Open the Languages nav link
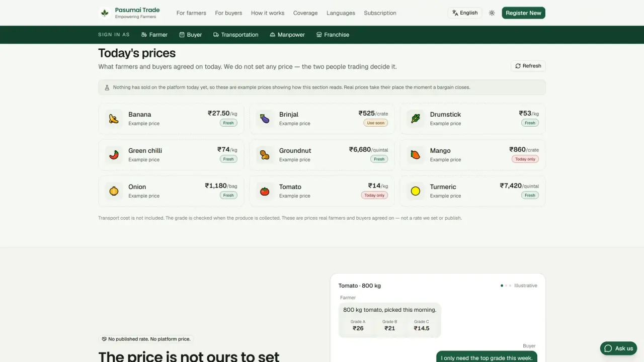The image size is (644, 362). [x=341, y=13]
